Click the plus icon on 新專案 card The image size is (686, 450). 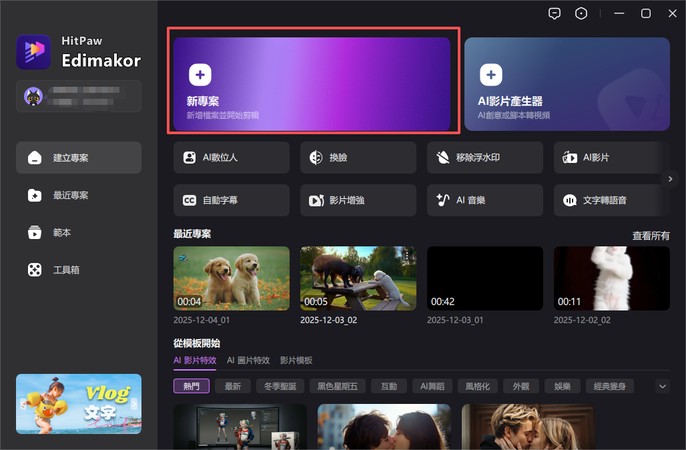(x=200, y=75)
